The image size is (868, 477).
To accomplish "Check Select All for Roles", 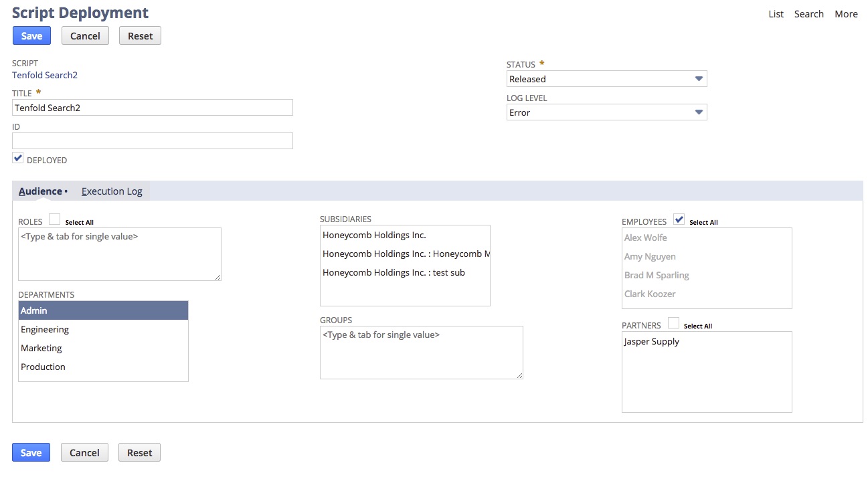I will [55, 219].
